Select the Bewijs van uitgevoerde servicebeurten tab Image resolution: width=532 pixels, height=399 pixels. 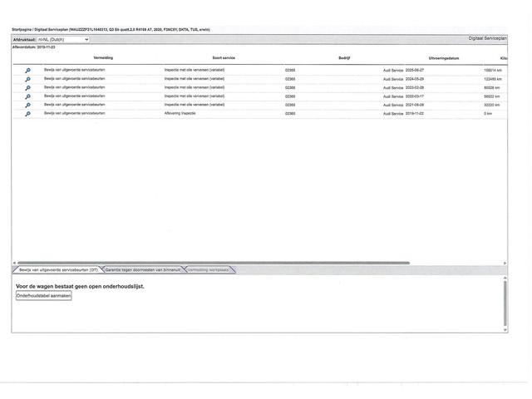click(57, 270)
